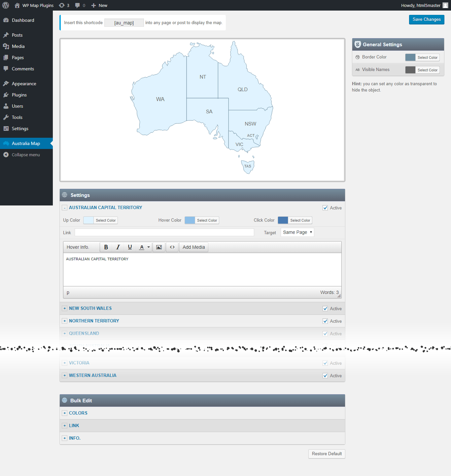Click the insert image icon in editor
The width and height of the screenshot is (451, 476).
point(159,247)
